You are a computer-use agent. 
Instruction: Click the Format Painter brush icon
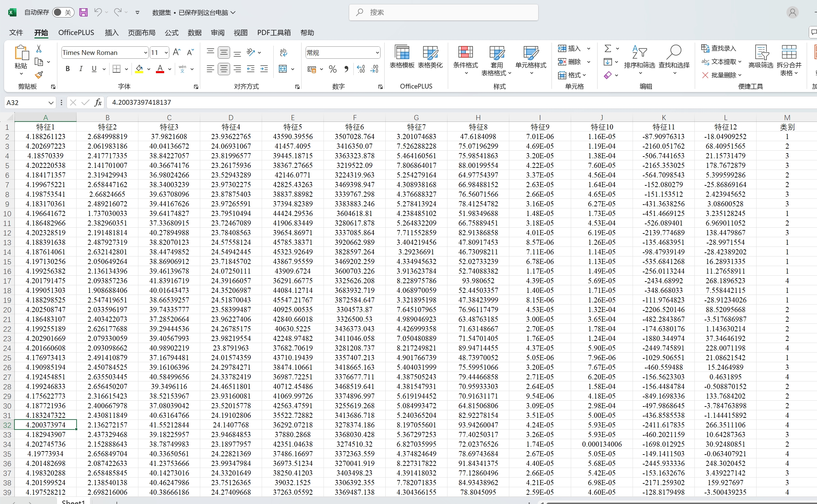(x=39, y=75)
